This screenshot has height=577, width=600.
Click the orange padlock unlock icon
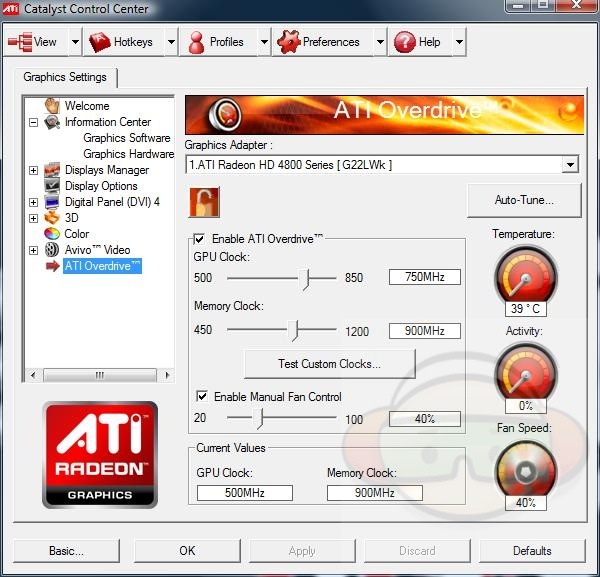[204, 201]
